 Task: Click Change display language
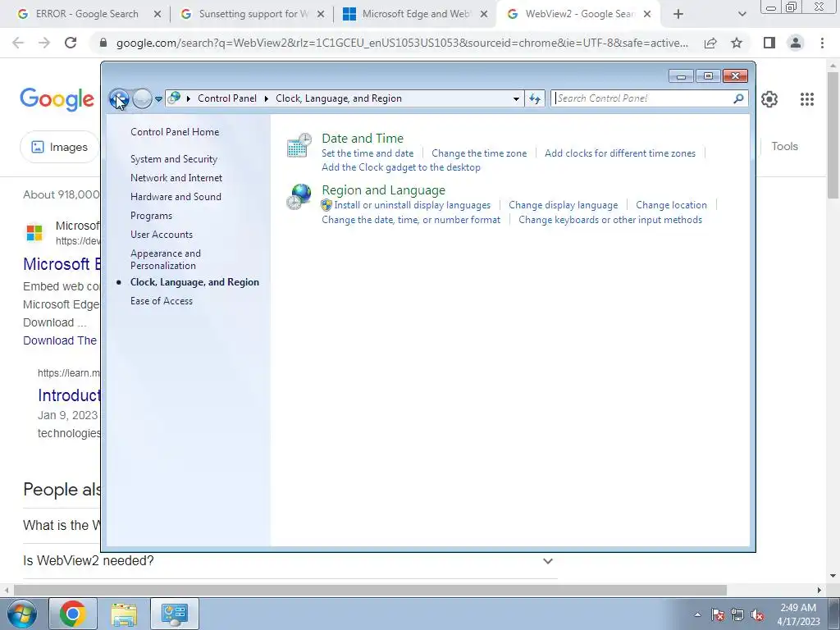coord(563,205)
